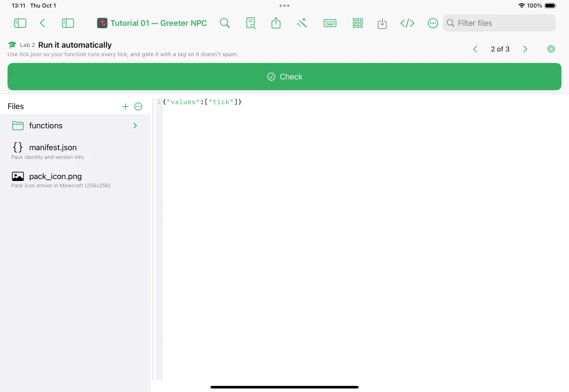This screenshot has height=392, width=569.
Task: Tap the download into tray icon
Action: (382, 24)
